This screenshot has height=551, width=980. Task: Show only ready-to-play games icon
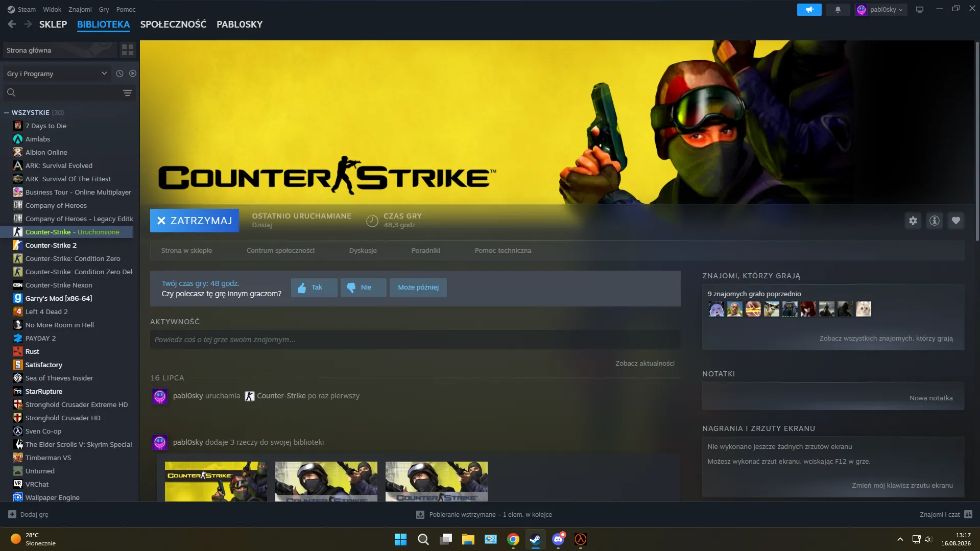coord(133,74)
